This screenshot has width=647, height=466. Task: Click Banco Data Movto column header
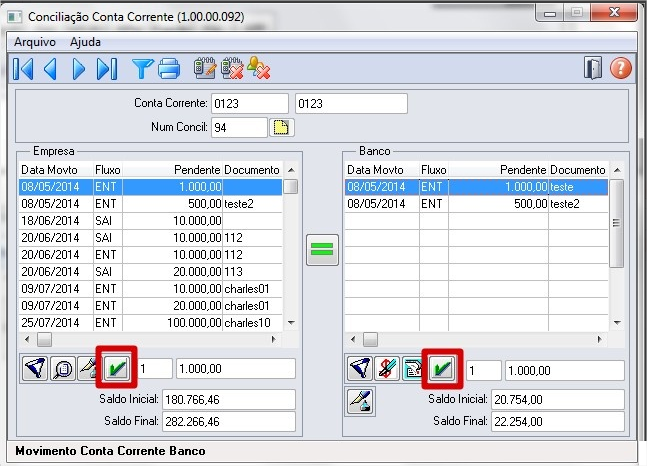382,170
